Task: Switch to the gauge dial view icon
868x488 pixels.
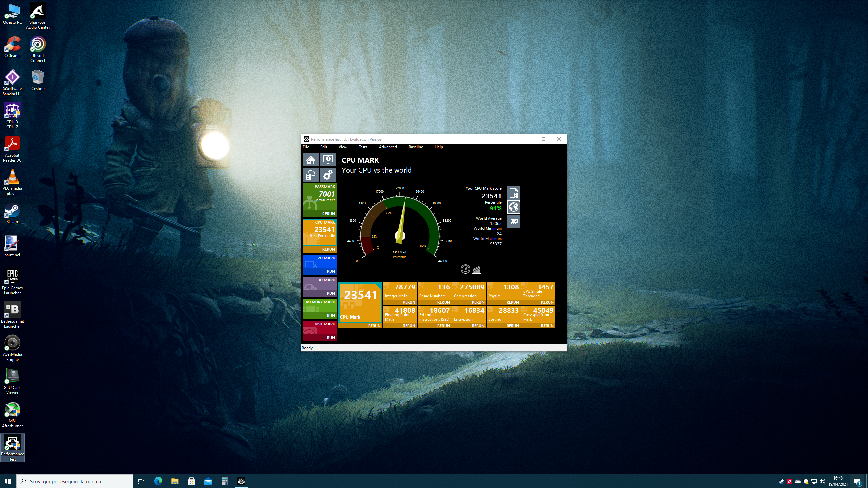Action: (466, 269)
